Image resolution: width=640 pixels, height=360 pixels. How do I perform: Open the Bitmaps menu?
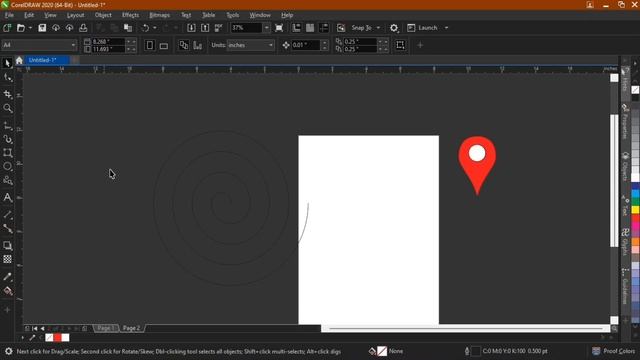point(160,15)
